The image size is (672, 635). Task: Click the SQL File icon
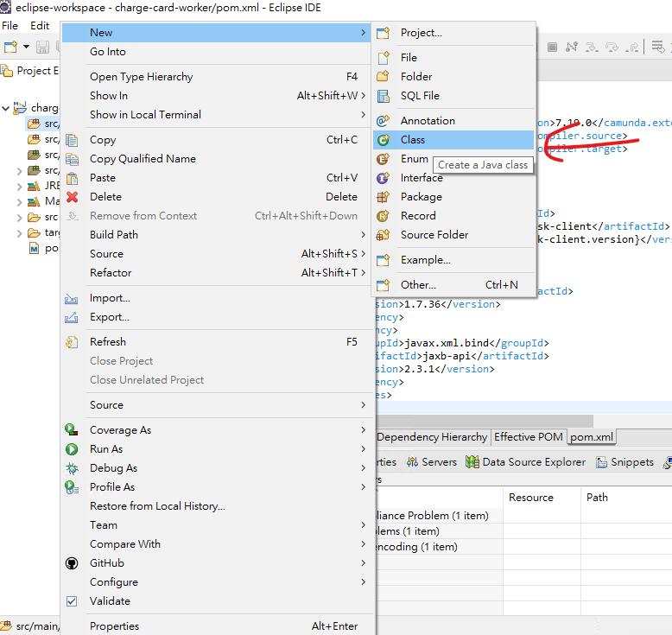(383, 96)
